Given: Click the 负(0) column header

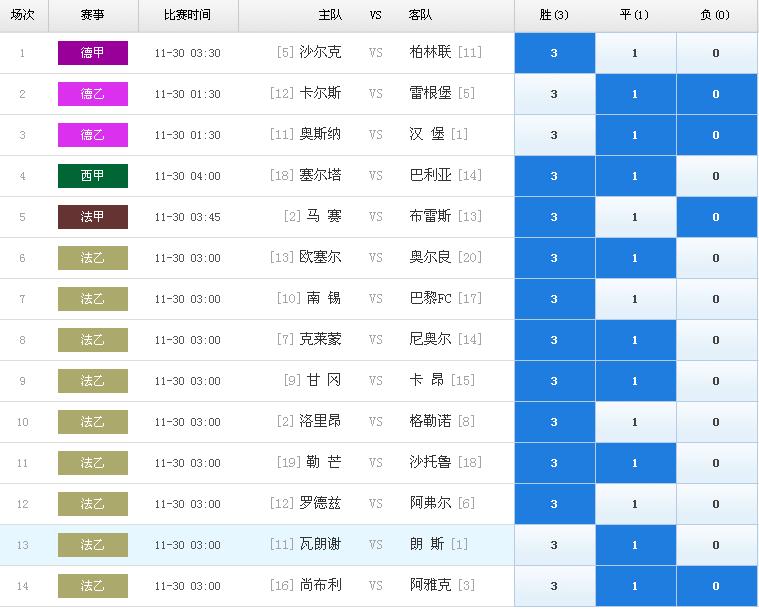Looking at the screenshot, I should tap(715, 15).
